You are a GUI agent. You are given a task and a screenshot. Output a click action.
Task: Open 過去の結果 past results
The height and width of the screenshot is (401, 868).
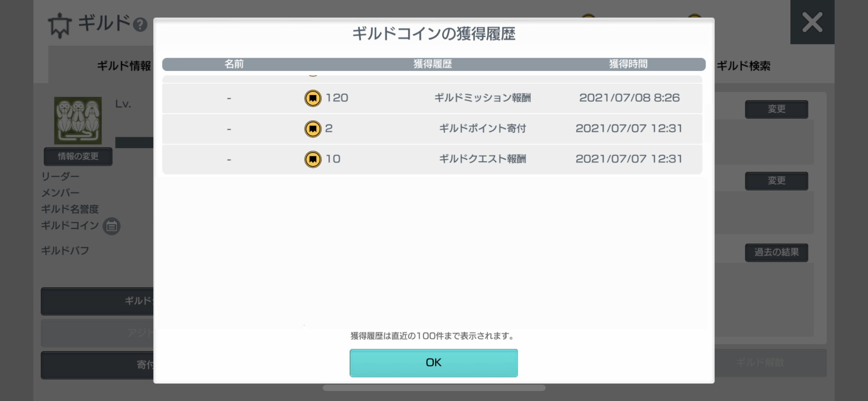(777, 252)
